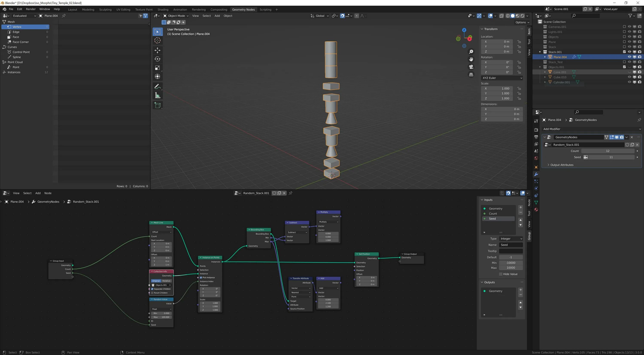Open the Add Modifier dropdown
This screenshot has width=644, height=355.
pyautogui.click(x=591, y=129)
